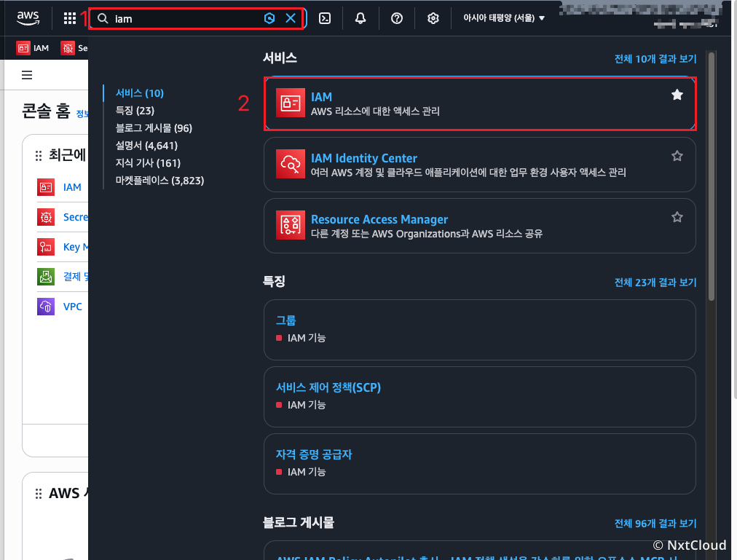Open the IAM Identity Center result
737x560 pixels.
point(479,165)
